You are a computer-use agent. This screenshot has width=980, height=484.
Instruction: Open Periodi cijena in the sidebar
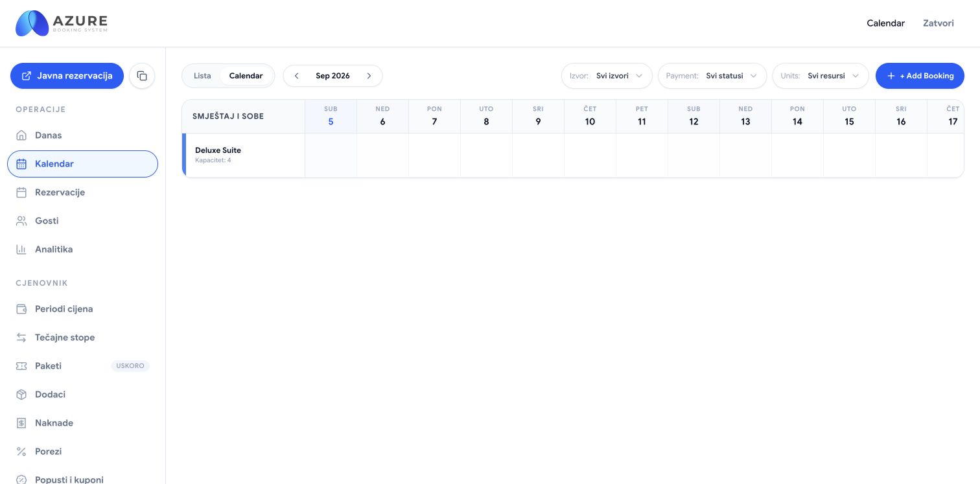(x=82, y=309)
